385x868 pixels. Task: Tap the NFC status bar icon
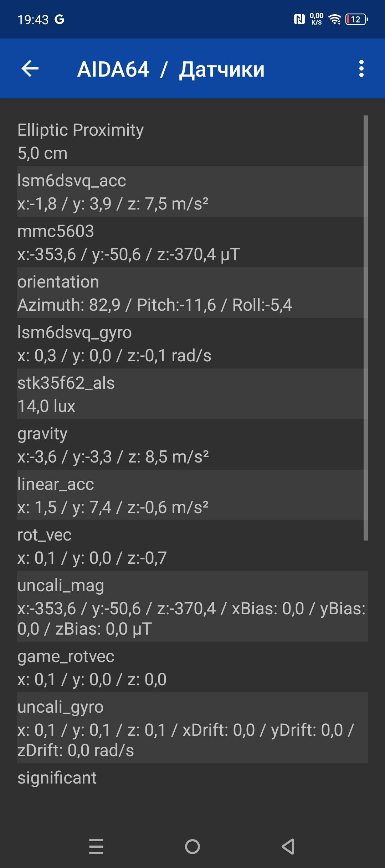299,19
